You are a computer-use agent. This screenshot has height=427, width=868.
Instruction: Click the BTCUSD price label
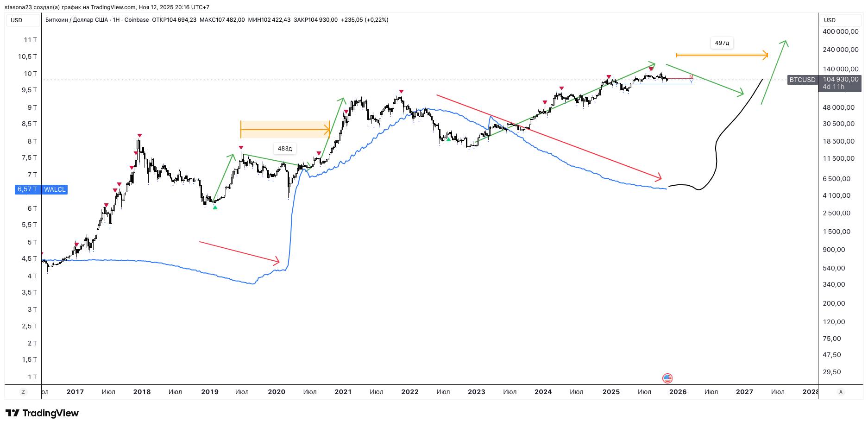pyautogui.click(x=802, y=80)
